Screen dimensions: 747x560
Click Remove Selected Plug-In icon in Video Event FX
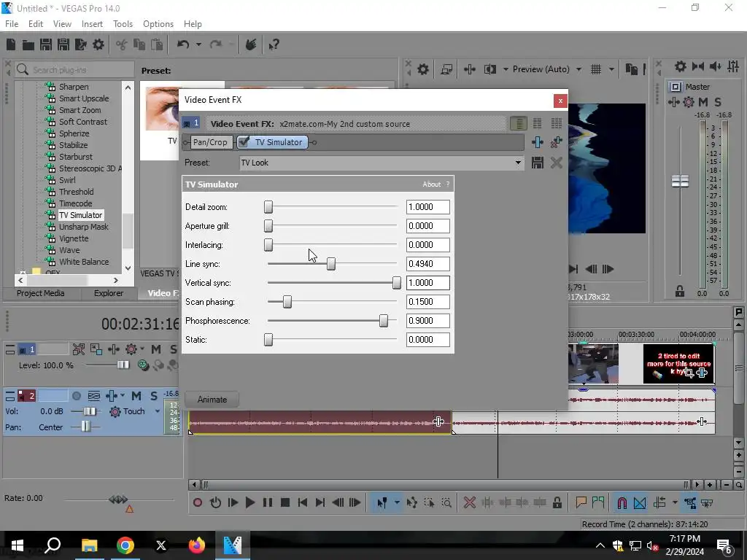click(556, 142)
